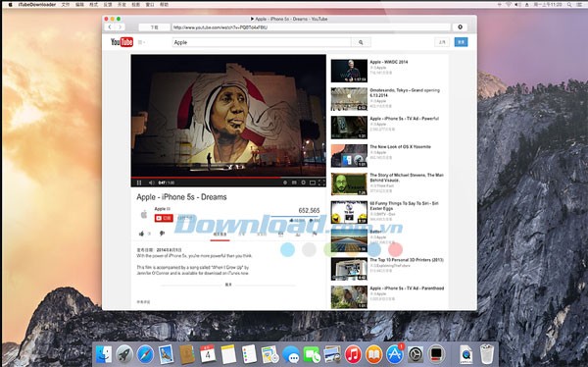Open Calendar from the Dock
The height and width of the screenshot is (367, 588).
208,354
